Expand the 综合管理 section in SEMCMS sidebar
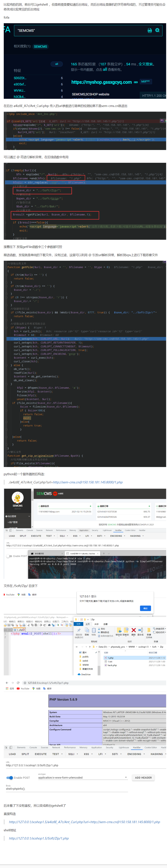Screen dimensions: 167x868 (x=18, y=516)
